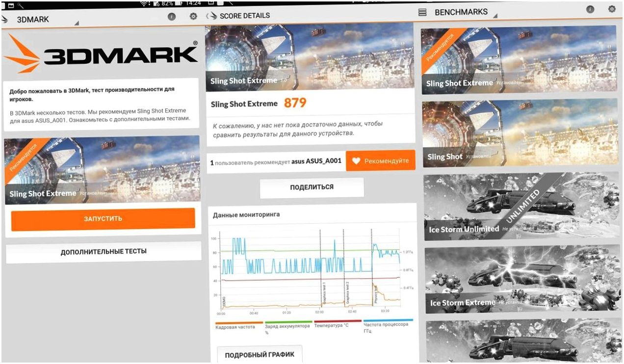Select Sling Shot Extreme in Benchmarks list
The image size is (624, 364).
click(x=519, y=59)
